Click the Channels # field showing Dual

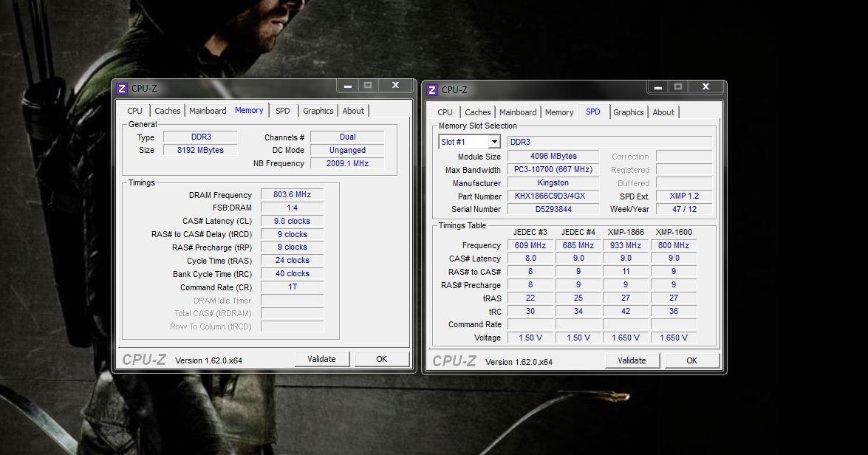348,137
